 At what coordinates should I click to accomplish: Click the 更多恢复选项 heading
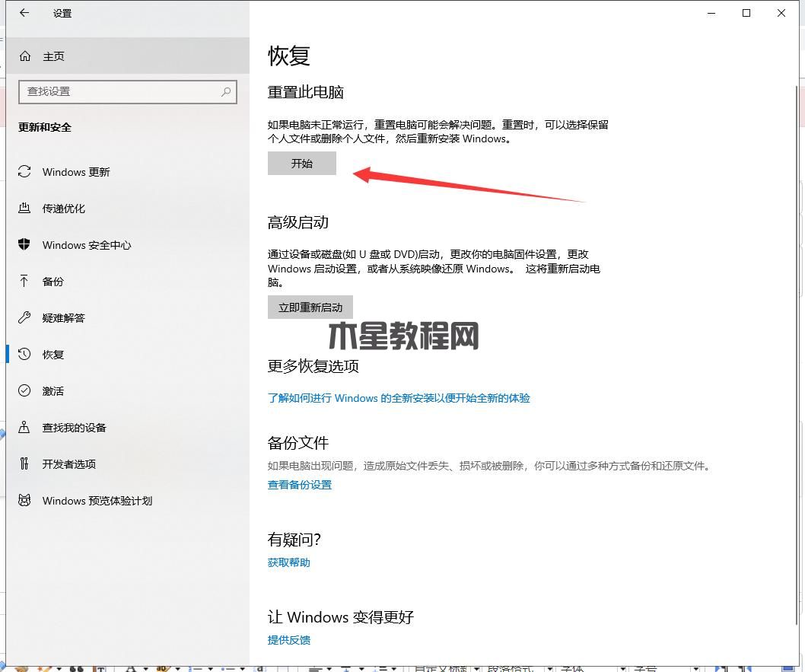[x=313, y=366]
